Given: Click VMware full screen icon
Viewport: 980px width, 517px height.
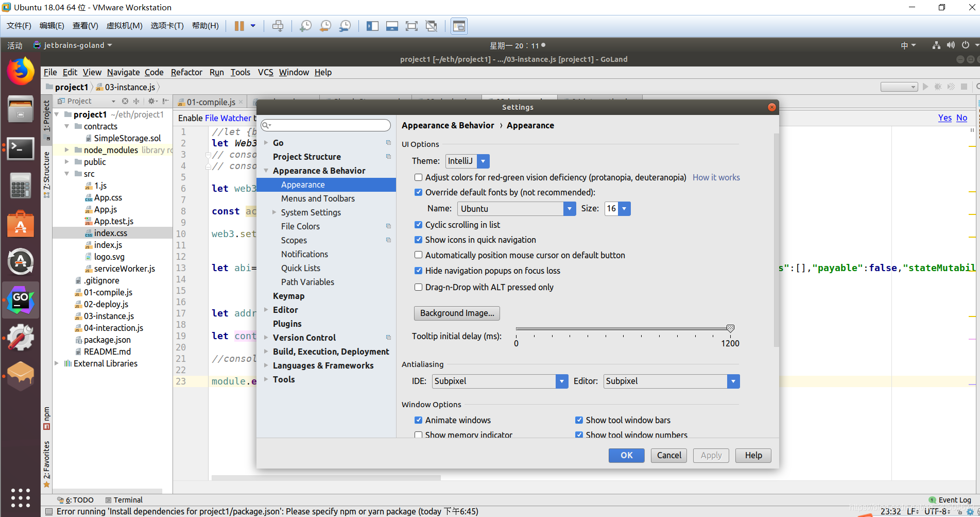Looking at the screenshot, I should (x=411, y=26).
